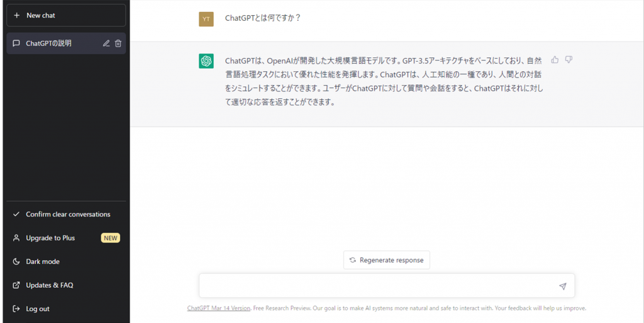Screen dimensions: 644x323
Task: Give the response a thumbs up
Action: pyautogui.click(x=555, y=60)
